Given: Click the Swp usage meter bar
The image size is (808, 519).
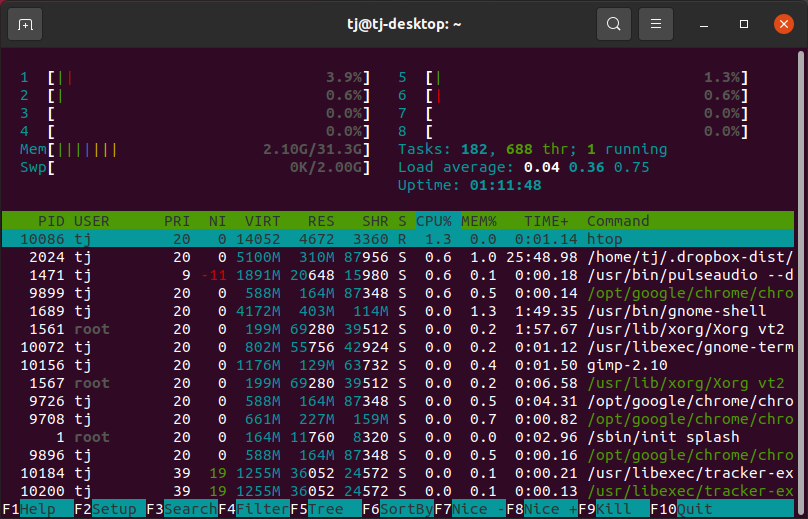Looking at the screenshot, I should (x=195, y=168).
